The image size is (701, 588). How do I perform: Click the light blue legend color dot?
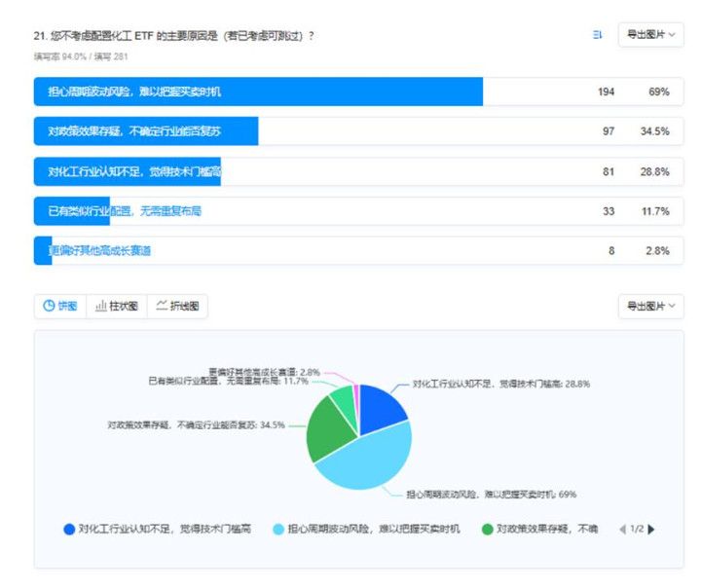point(278,530)
